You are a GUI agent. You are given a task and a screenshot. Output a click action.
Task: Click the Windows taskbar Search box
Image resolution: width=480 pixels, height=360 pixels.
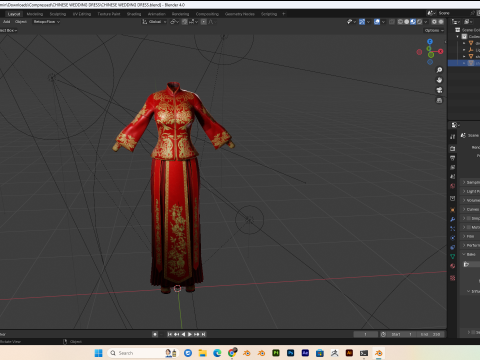[x=143, y=353]
